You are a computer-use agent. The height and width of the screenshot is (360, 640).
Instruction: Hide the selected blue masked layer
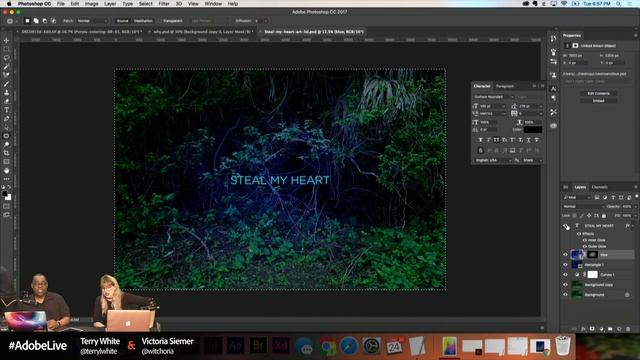pos(566,254)
